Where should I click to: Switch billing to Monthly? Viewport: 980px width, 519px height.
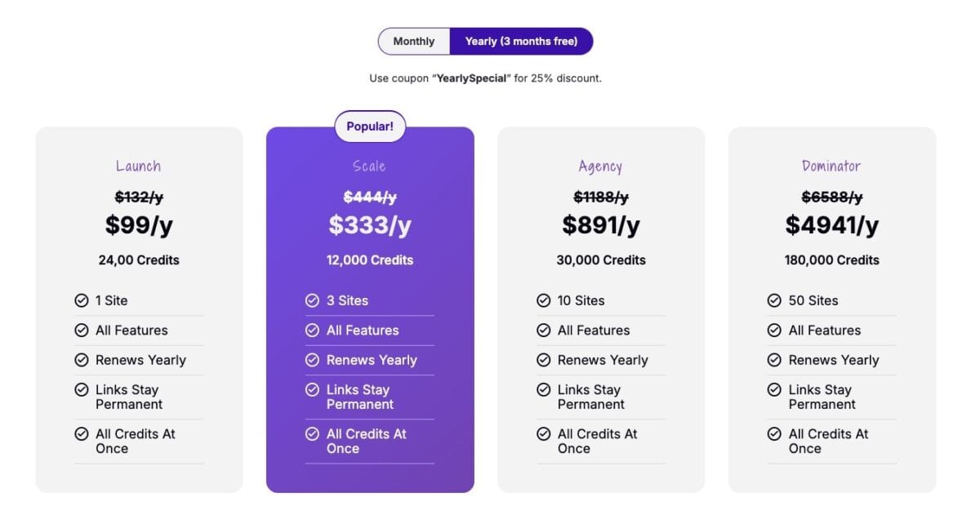(414, 42)
